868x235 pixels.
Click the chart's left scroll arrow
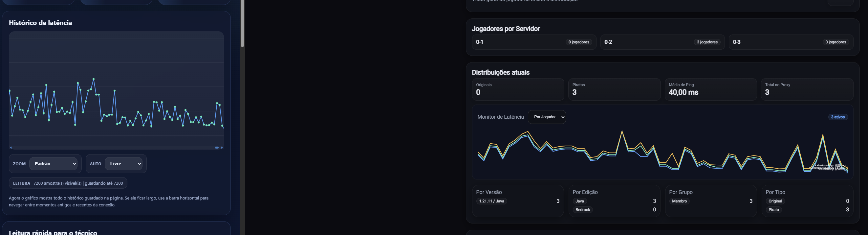coord(11,148)
